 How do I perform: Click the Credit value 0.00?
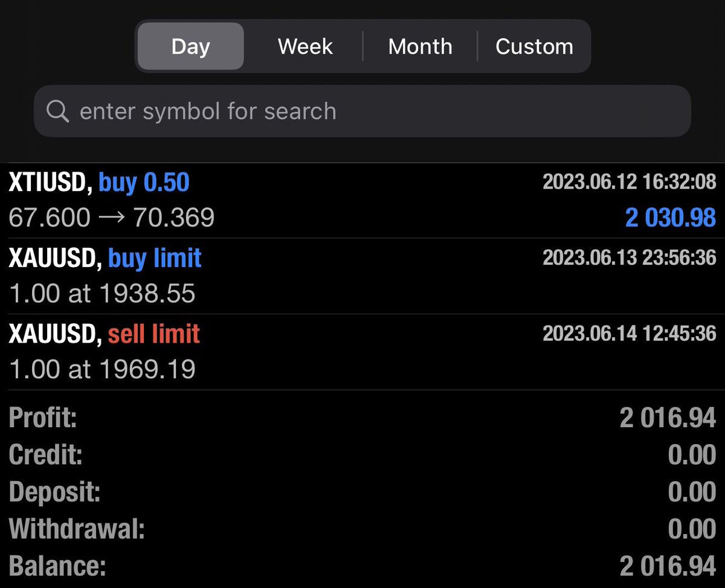(692, 455)
